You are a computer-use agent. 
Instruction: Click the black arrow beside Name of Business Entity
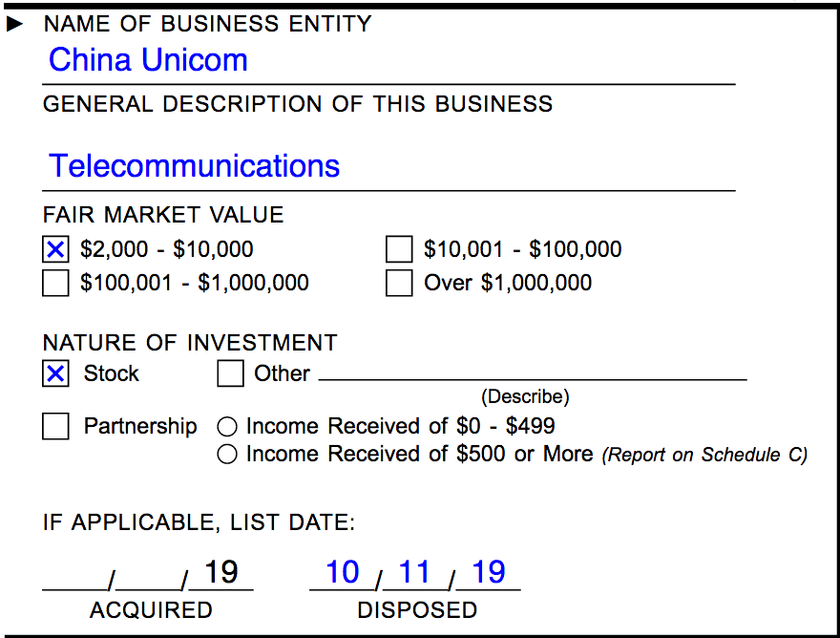[x=14, y=24]
